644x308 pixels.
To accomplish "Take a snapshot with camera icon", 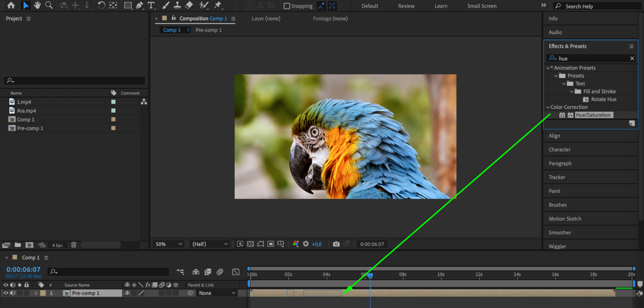I will (x=336, y=244).
